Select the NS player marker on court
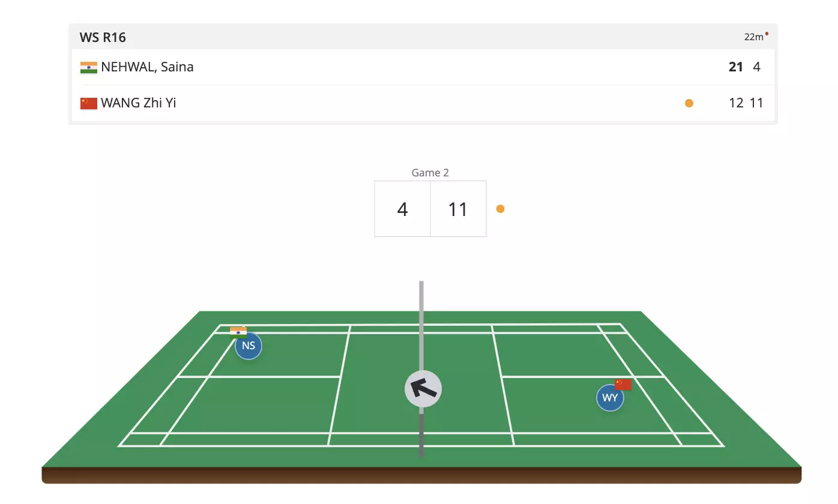Screen dimensions: 838x504 tap(249, 346)
